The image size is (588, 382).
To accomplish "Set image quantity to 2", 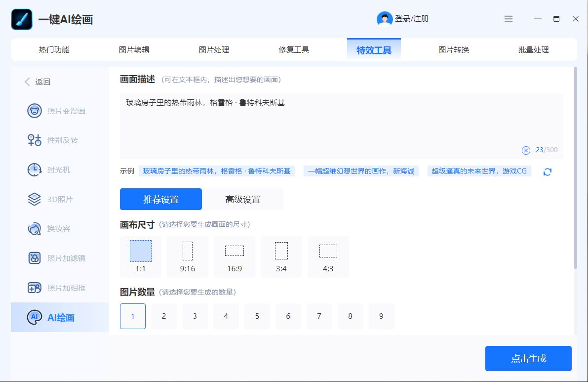I will [x=164, y=316].
